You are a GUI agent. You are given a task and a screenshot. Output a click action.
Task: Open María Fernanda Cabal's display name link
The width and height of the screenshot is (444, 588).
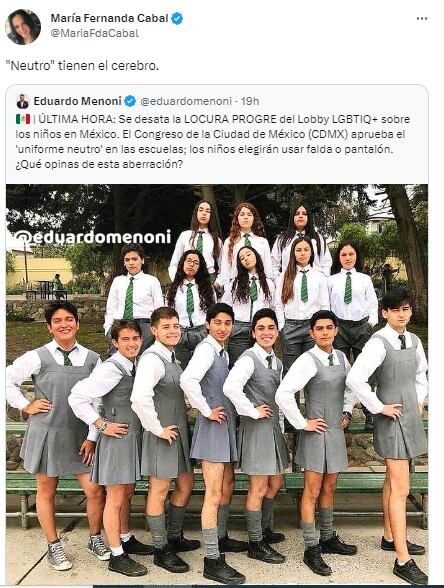pos(110,18)
